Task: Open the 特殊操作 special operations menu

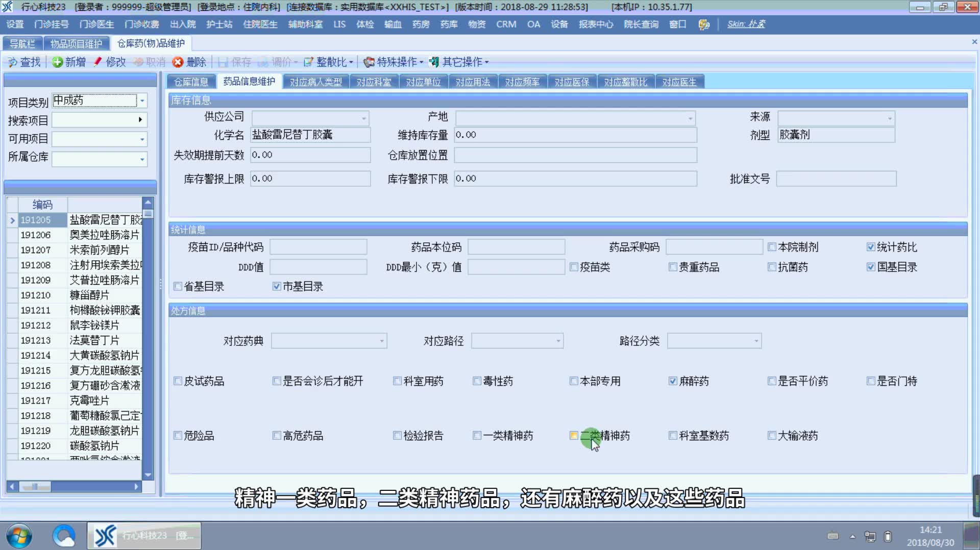Action: 394,62
